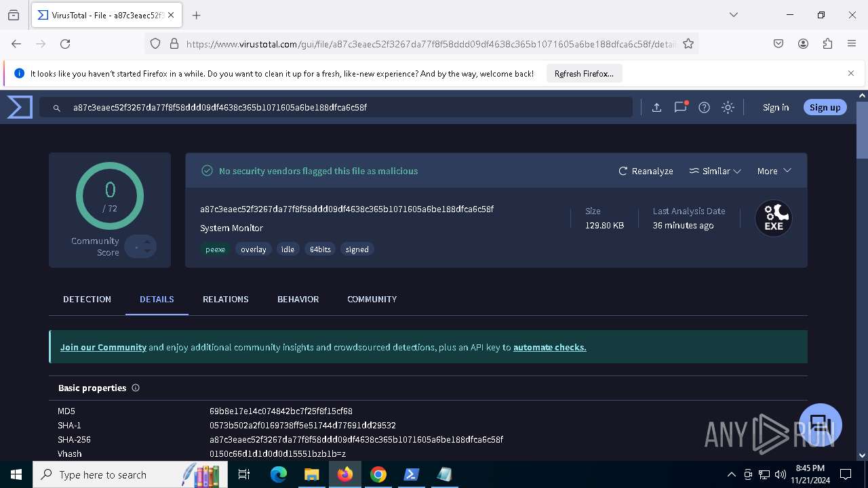Expand the More dropdown menu
Screen dimensions: 868x488
coord(774,171)
